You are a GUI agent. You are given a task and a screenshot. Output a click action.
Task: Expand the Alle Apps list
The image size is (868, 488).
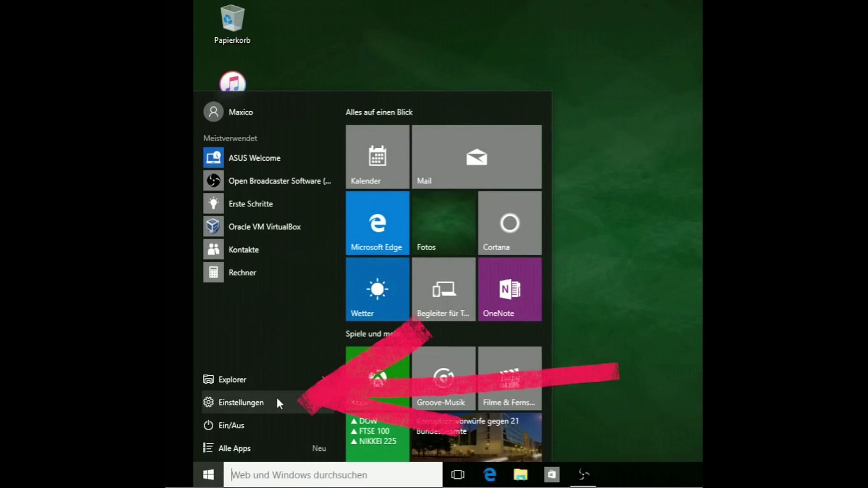(234, 448)
